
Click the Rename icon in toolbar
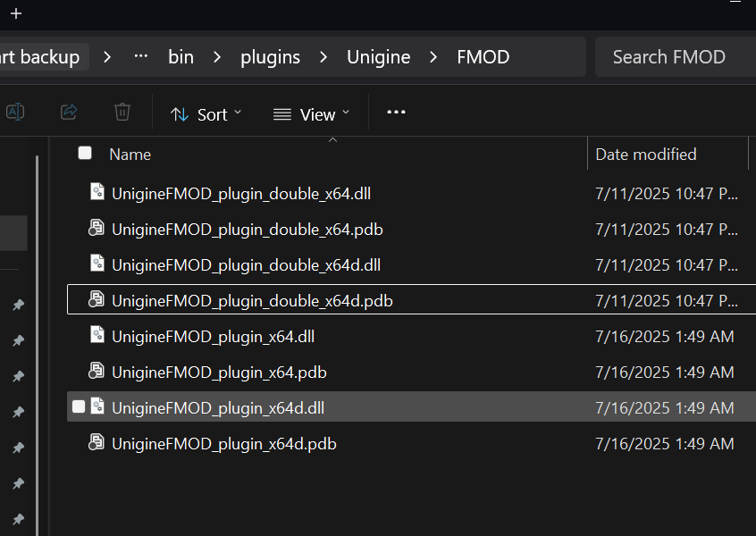pos(15,113)
